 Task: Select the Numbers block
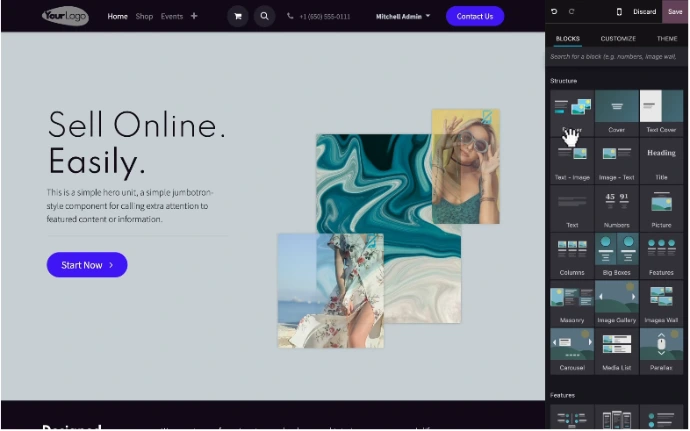(x=616, y=206)
